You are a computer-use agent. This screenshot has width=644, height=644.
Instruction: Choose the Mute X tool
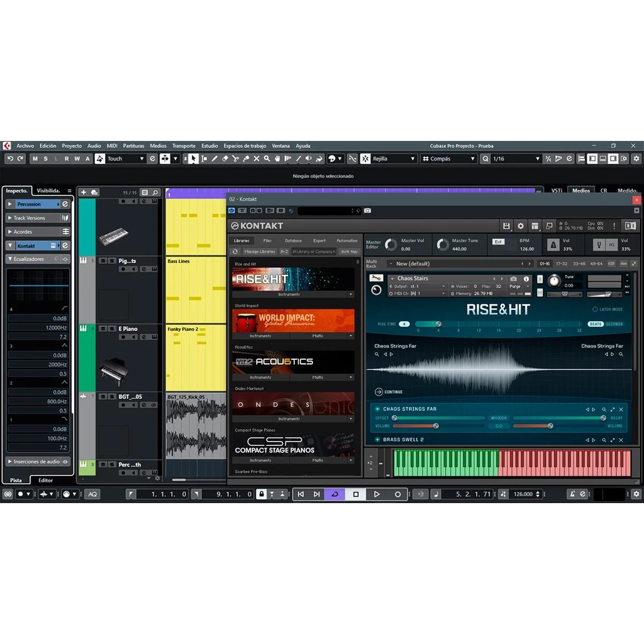[x=257, y=158]
